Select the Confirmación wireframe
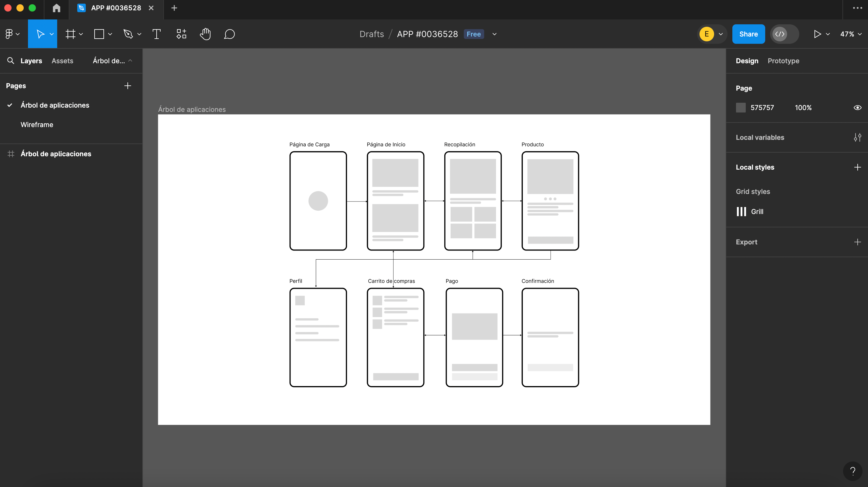 coord(550,337)
